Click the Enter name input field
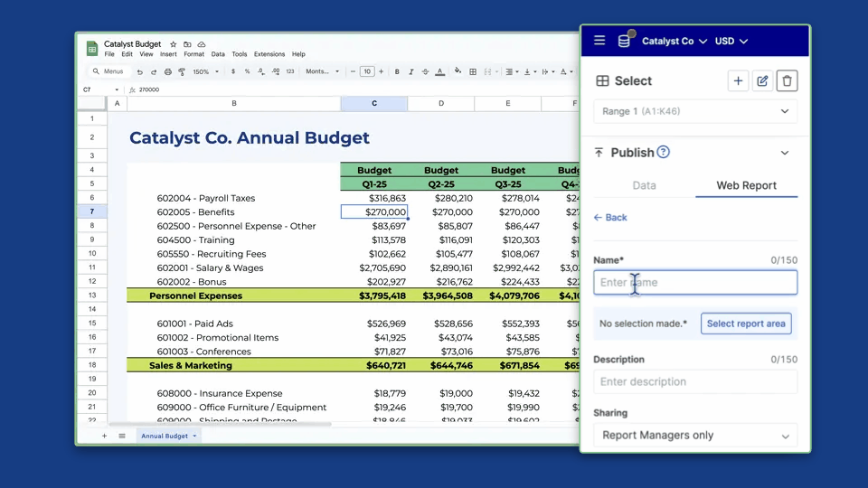The image size is (868, 488). (695, 282)
